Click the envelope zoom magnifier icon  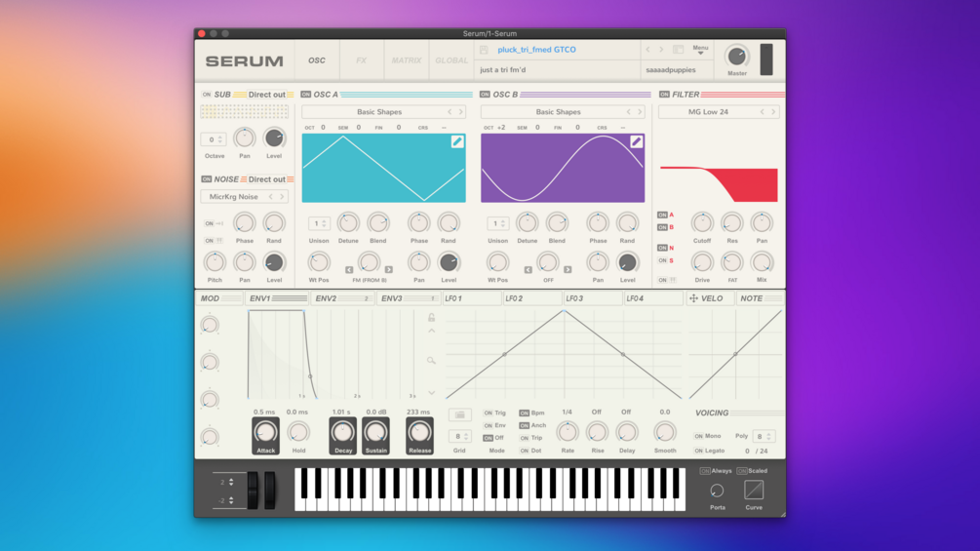point(431,361)
